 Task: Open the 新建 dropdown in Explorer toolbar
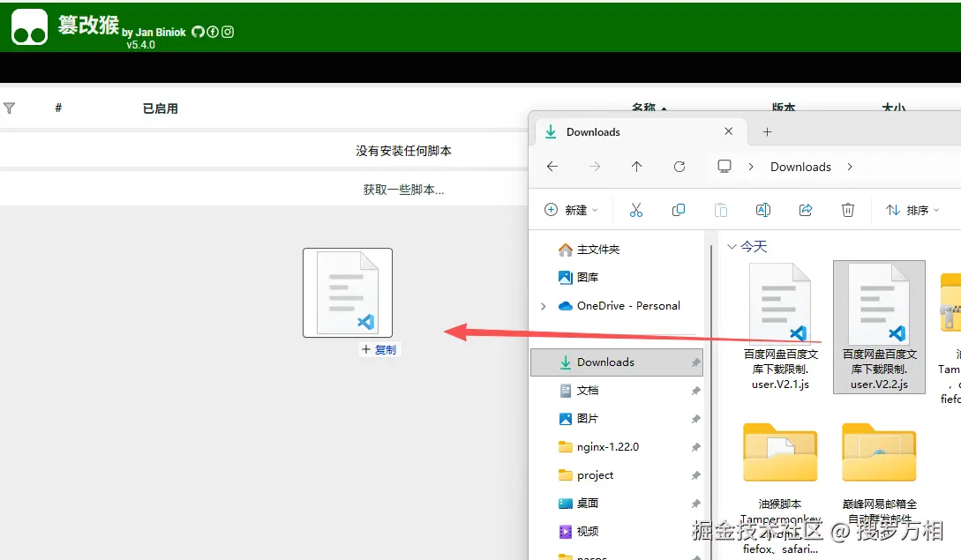[x=571, y=210]
